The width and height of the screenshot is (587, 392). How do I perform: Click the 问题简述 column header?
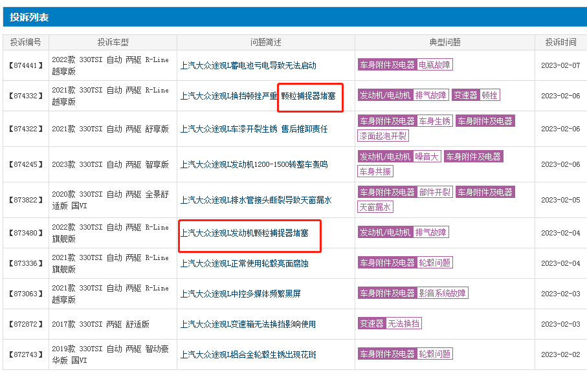[x=266, y=42]
